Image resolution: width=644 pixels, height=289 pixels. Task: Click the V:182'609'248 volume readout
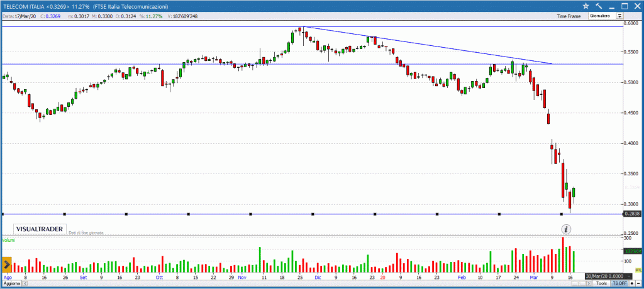184,16
